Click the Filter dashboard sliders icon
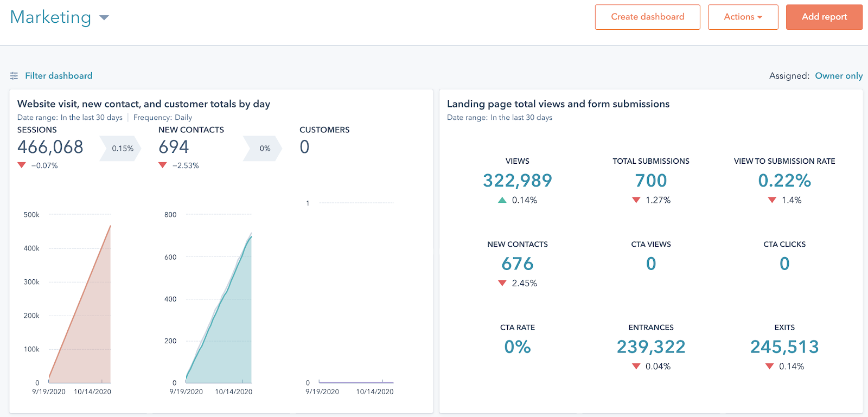The image size is (868, 417). [x=14, y=76]
